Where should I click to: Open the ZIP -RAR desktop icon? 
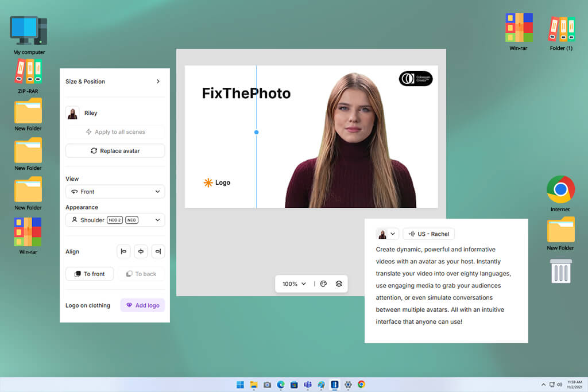pos(28,76)
